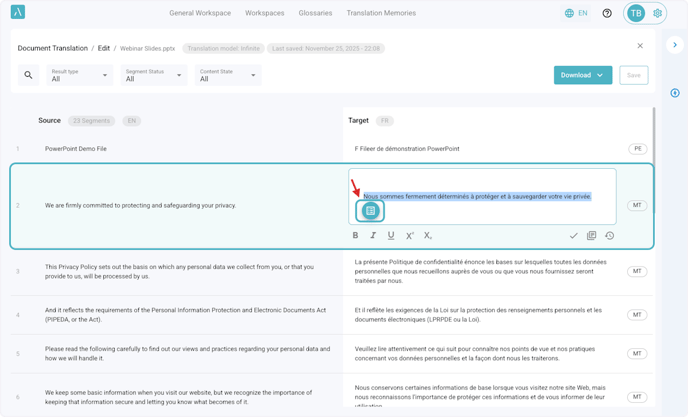The image size is (688, 417).
Task: Expand the Content State dropdown
Action: coord(228,75)
